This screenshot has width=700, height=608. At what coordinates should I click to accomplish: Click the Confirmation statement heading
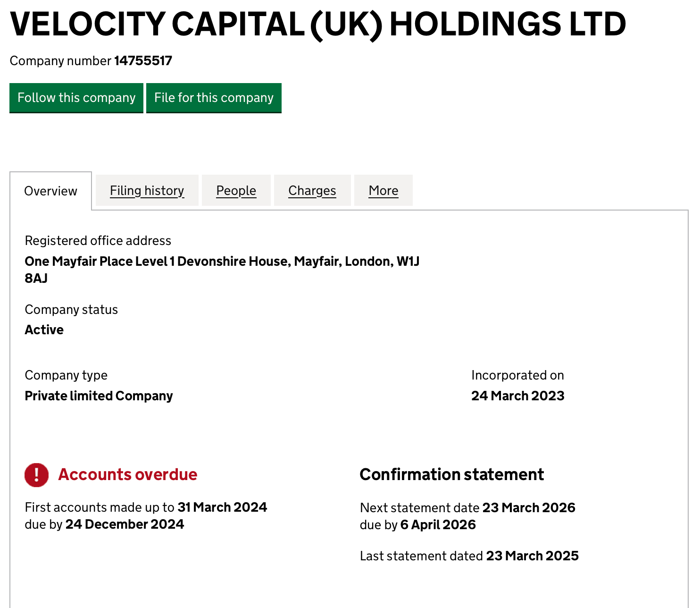pyautogui.click(x=451, y=474)
